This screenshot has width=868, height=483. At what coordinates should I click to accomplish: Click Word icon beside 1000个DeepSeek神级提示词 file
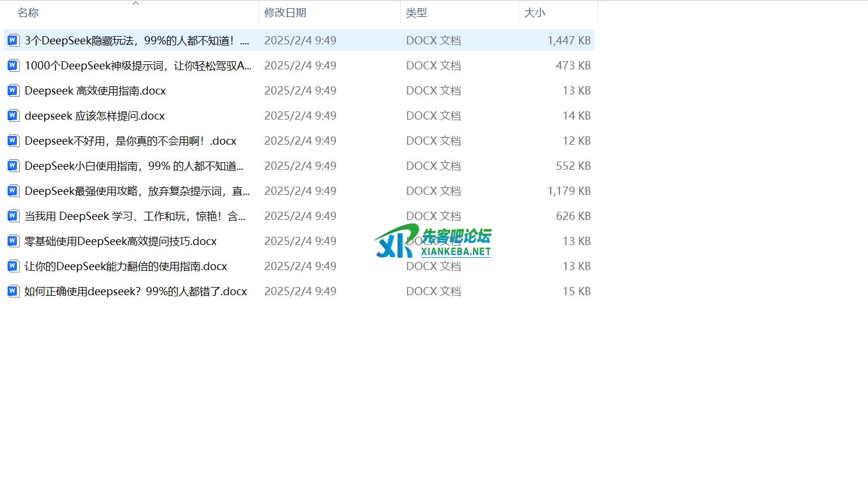coord(13,65)
